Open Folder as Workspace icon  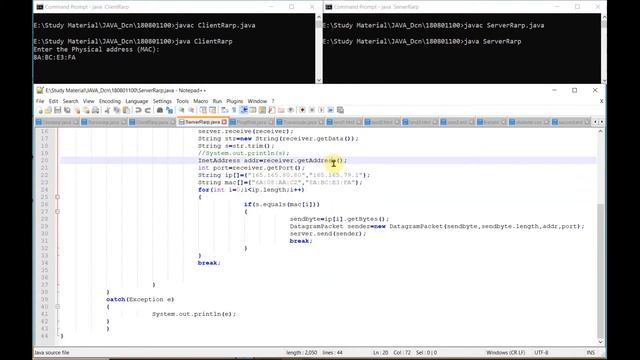(x=281, y=110)
